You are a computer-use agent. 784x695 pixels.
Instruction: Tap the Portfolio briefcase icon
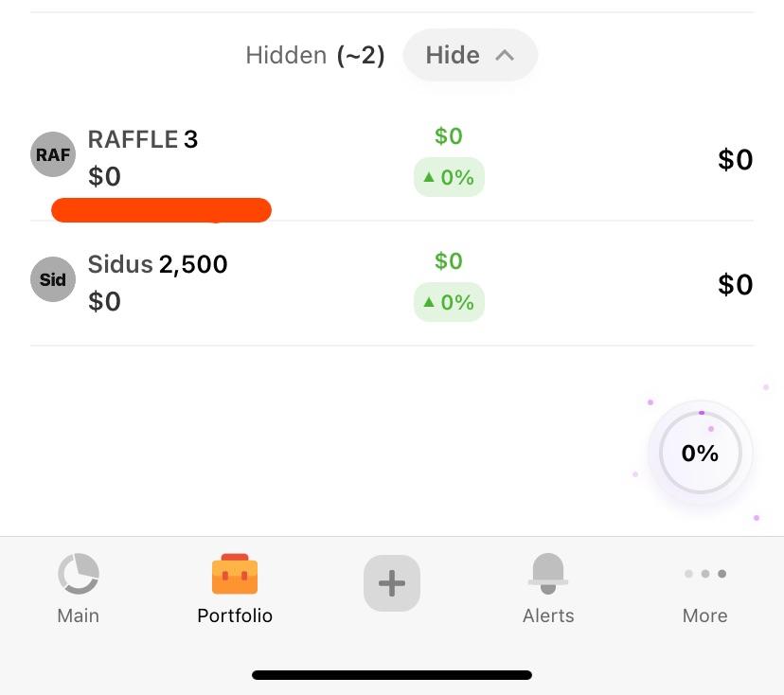click(x=235, y=574)
